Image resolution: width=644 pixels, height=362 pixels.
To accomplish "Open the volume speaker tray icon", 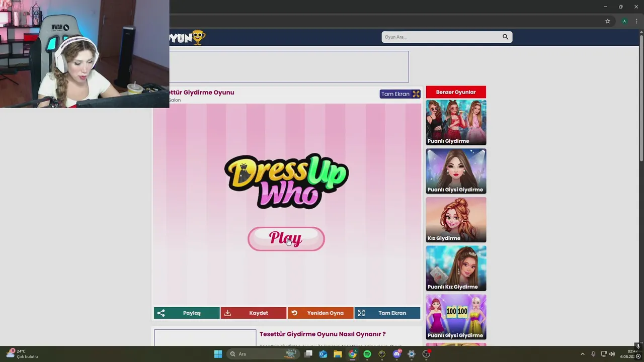I will tap(612, 354).
